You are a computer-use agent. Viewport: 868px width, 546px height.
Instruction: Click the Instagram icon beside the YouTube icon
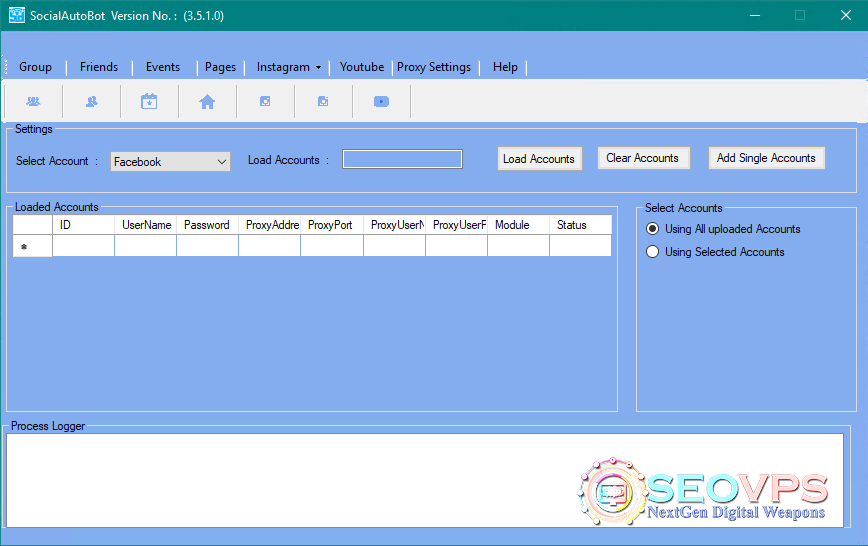pos(323,101)
